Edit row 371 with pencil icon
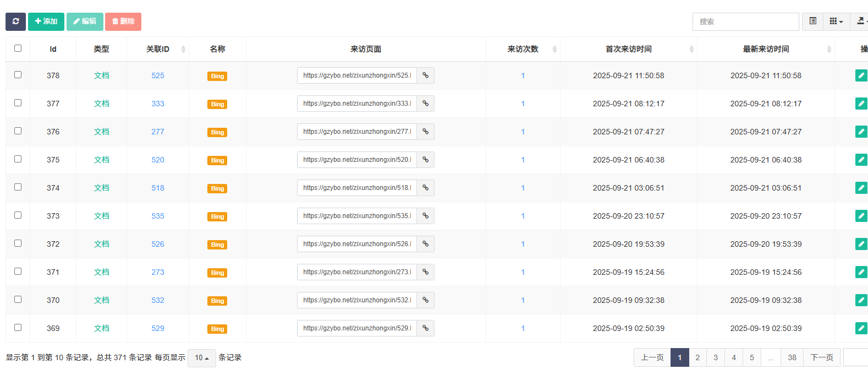 tap(861, 272)
